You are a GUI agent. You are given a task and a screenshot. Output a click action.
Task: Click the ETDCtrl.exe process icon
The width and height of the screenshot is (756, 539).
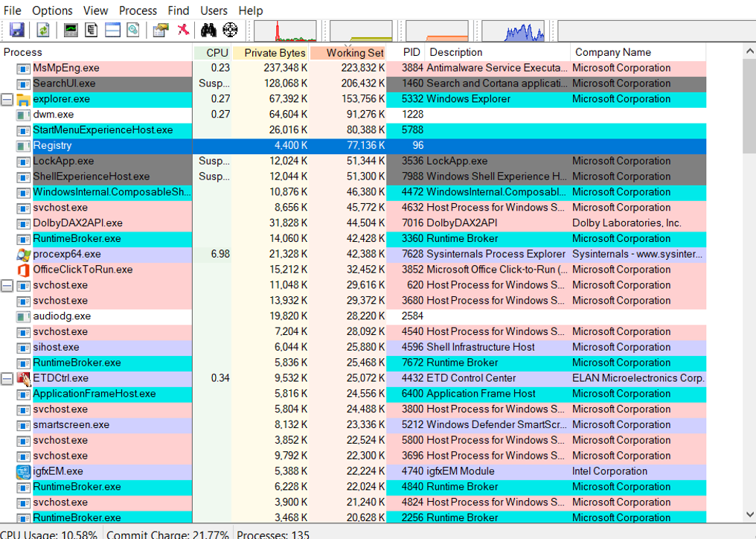pos(23,379)
